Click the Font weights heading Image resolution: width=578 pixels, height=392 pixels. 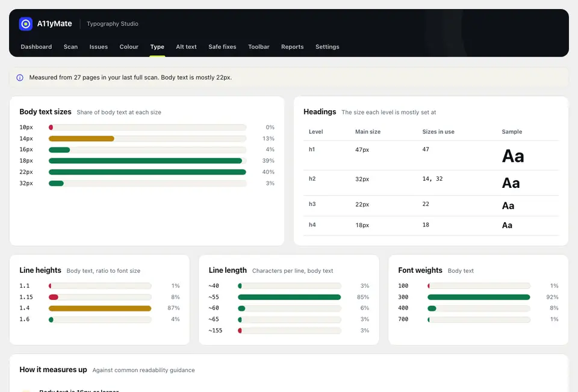pos(420,270)
